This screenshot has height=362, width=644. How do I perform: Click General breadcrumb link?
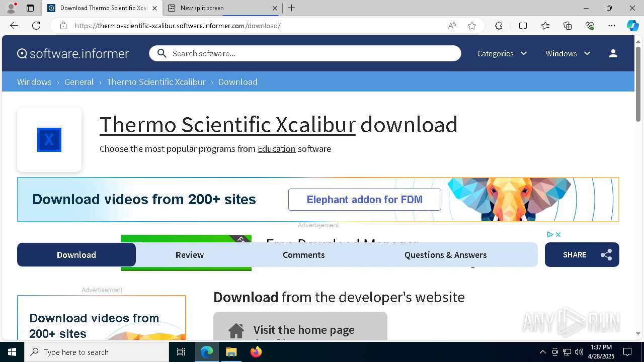[79, 82]
